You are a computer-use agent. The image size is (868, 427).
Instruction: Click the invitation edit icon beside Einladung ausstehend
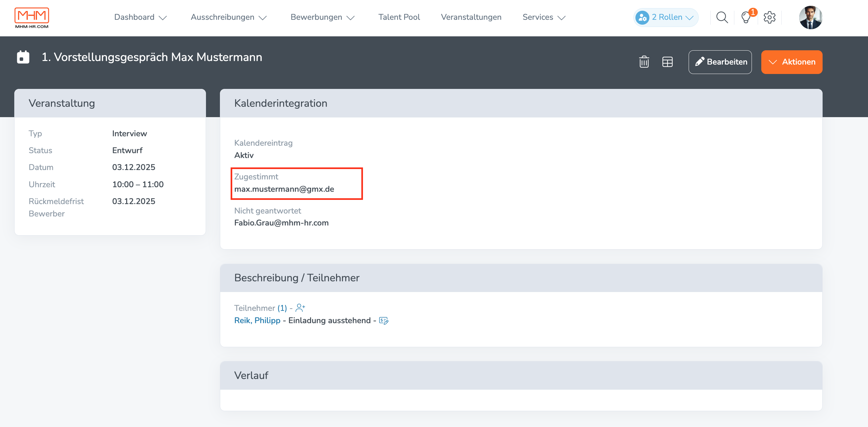[383, 321]
